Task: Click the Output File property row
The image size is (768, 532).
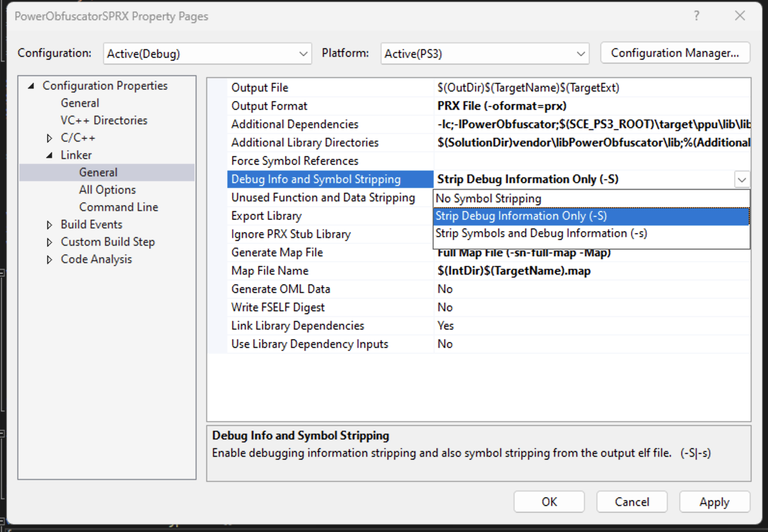Action: pyautogui.click(x=489, y=88)
